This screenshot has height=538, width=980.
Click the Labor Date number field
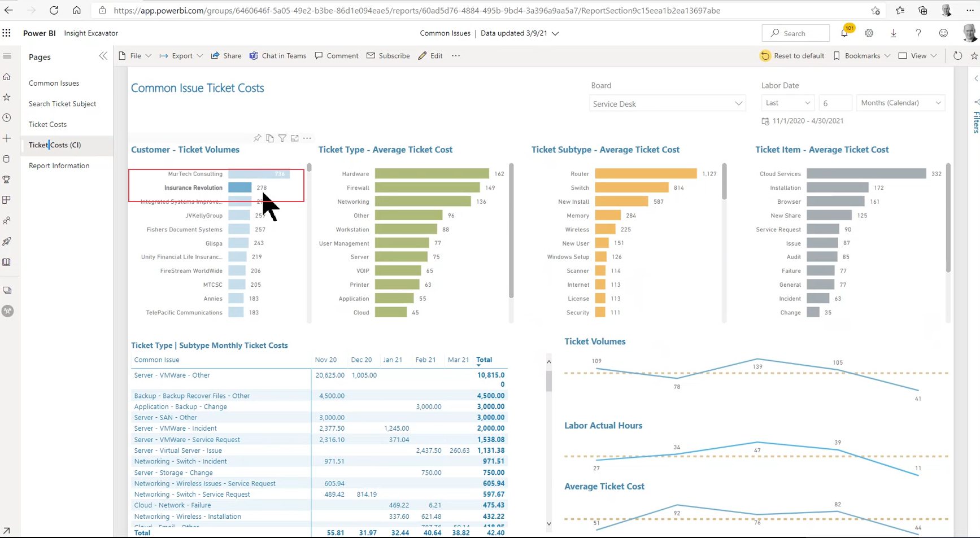pyautogui.click(x=835, y=103)
